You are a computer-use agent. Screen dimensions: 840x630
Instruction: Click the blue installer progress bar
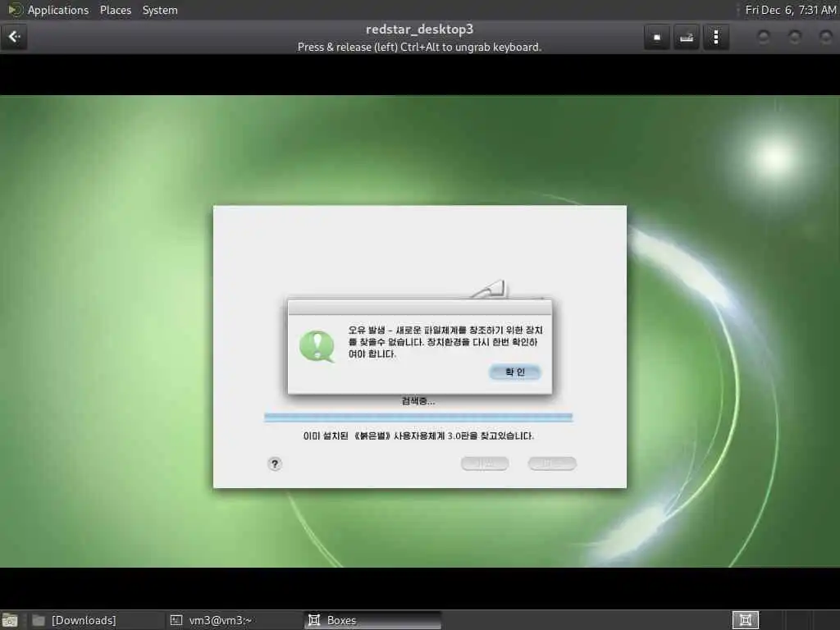tap(418, 418)
